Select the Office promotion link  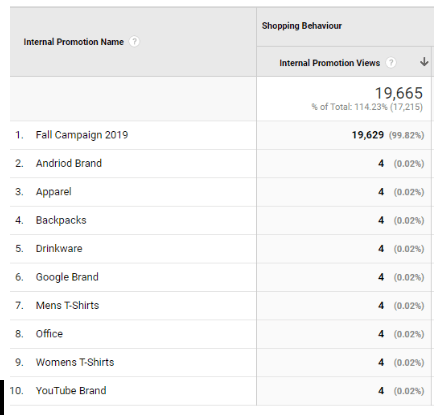(x=49, y=334)
